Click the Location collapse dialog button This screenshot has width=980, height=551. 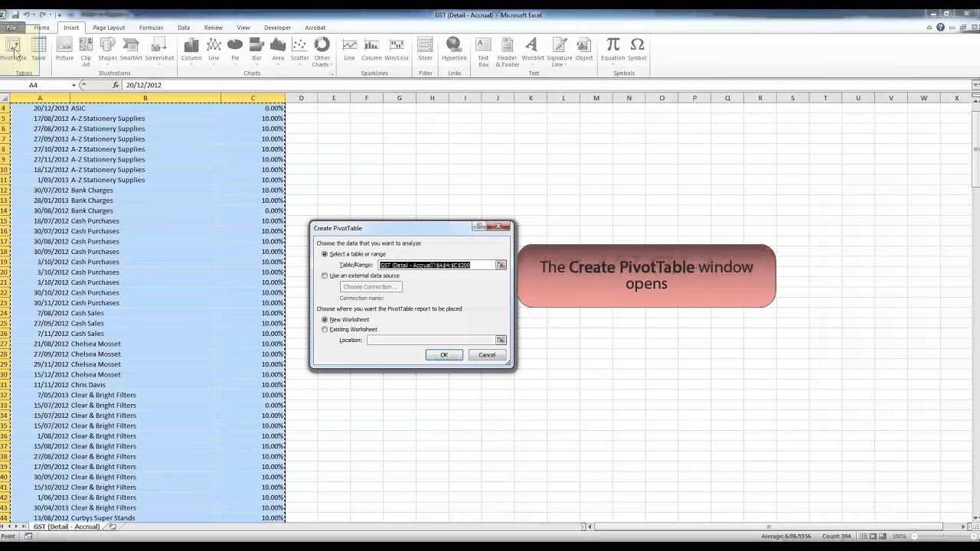pyautogui.click(x=501, y=340)
